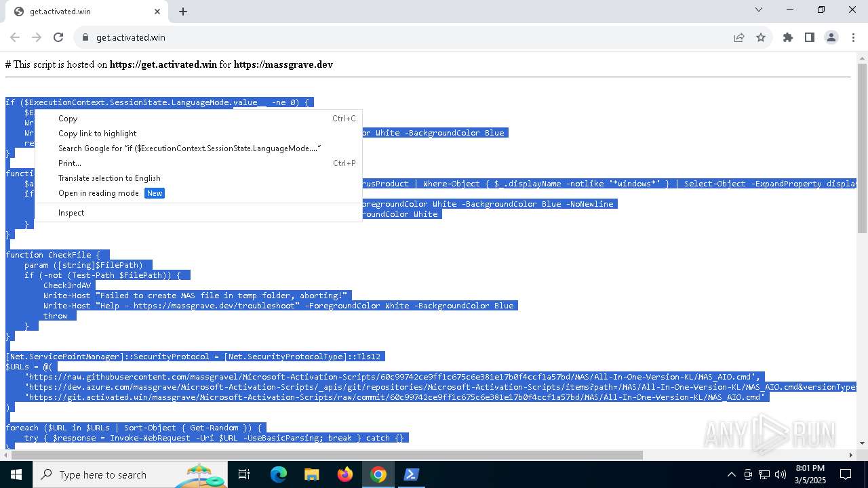Click the massgrave.dev/troubleshoot help line
Image resolution: width=868 pixels, height=488 pixels.
pyautogui.click(x=279, y=306)
